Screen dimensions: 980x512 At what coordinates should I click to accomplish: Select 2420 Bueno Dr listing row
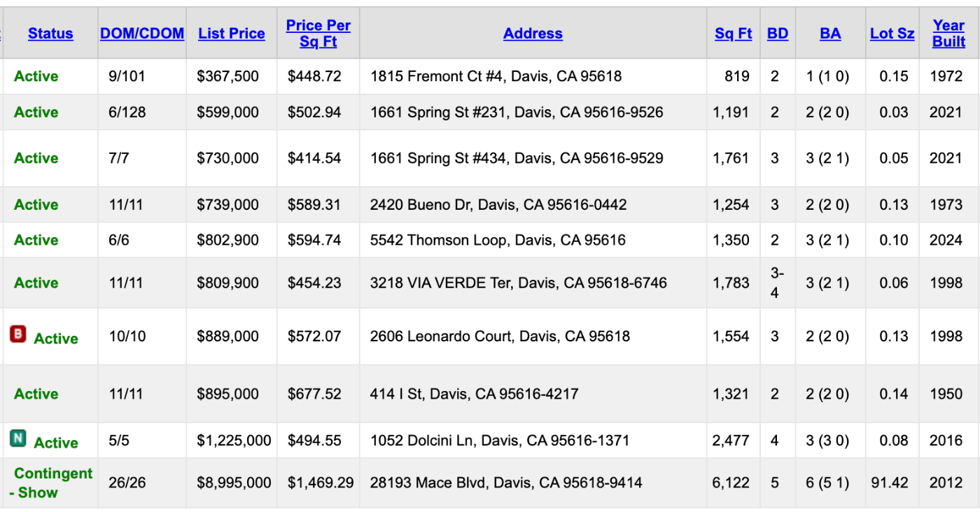pyautogui.click(x=490, y=205)
